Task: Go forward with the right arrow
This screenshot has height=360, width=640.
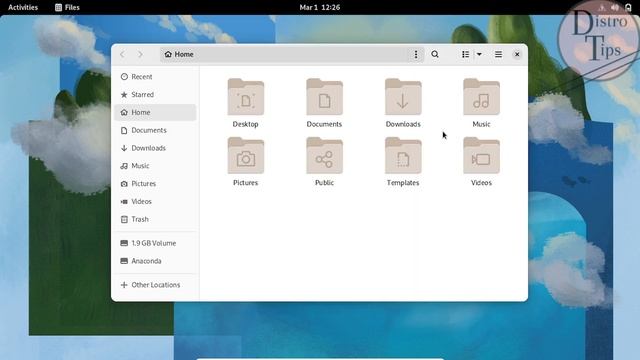Action: [x=140, y=54]
